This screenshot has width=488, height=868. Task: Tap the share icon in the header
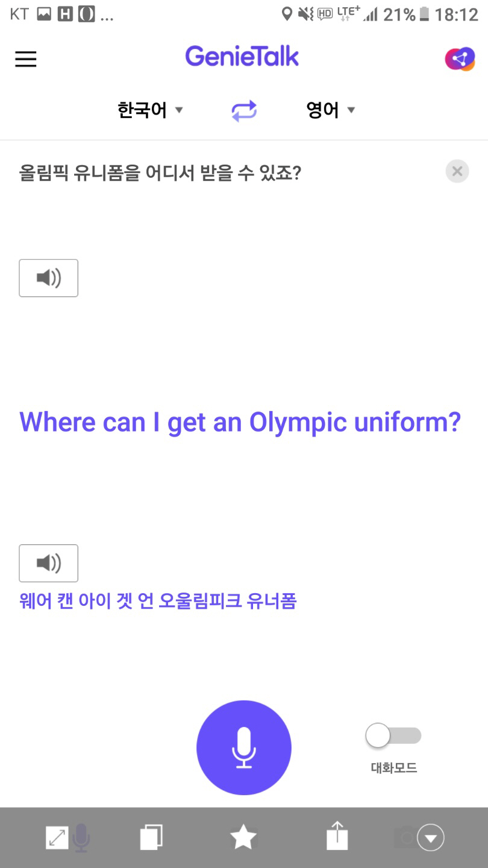pos(460,59)
